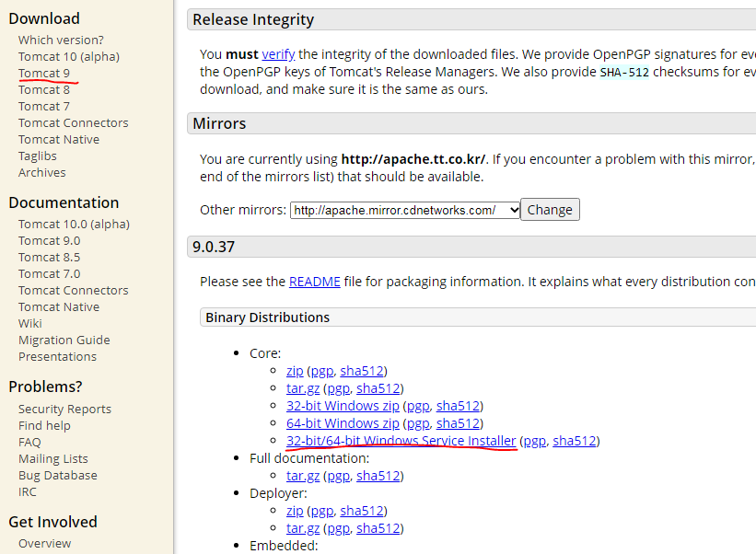Open Tomcat Connectors under Documentation
This screenshot has width=756, height=554.
tap(74, 291)
